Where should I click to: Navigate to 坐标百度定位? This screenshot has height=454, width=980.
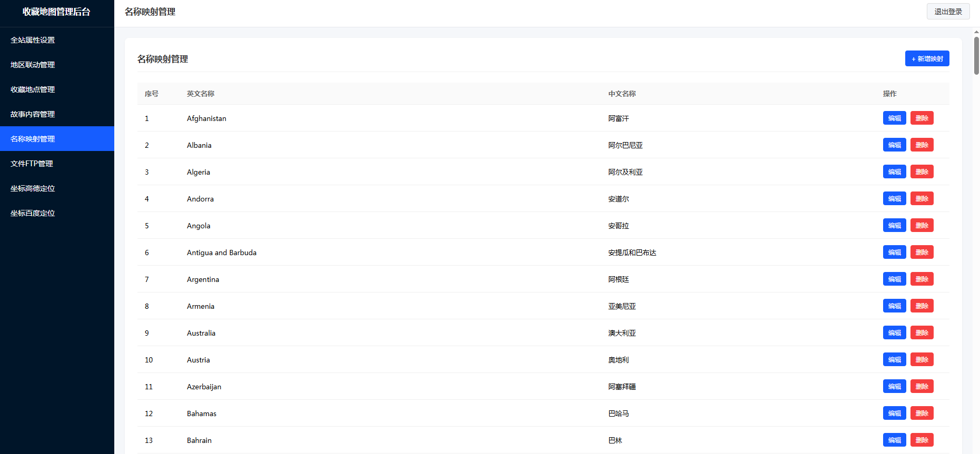pos(57,213)
